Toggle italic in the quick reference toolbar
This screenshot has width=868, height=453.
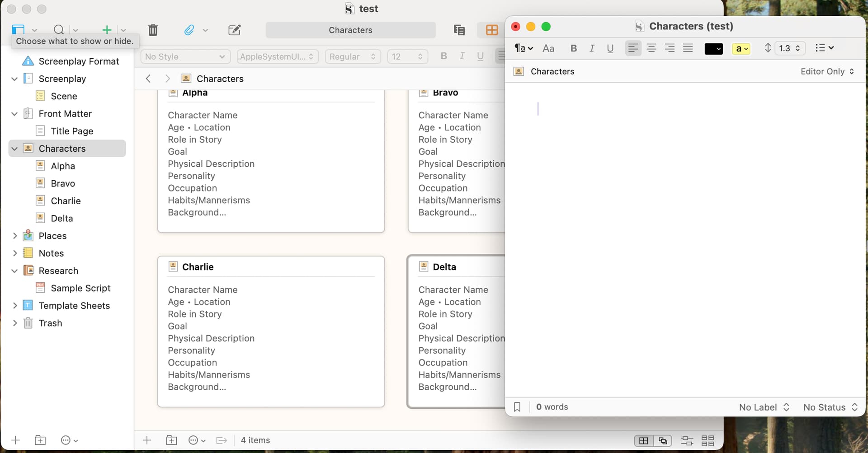[x=592, y=48]
